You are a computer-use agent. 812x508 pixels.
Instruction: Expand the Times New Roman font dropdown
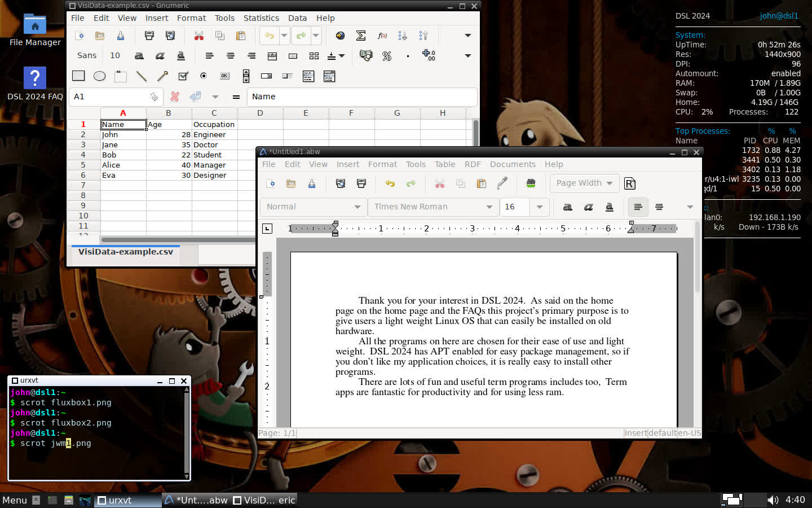tap(489, 207)
